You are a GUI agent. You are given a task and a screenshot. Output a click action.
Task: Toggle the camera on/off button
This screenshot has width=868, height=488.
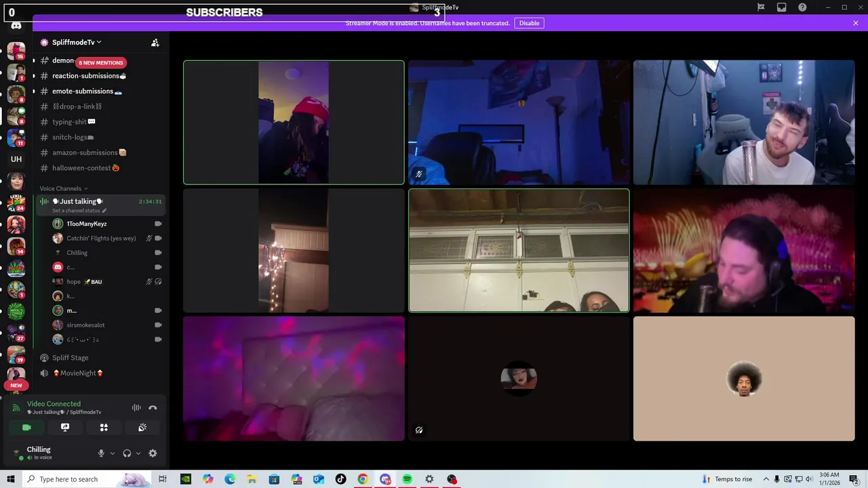pyautogui.click(x=26, y=428)
